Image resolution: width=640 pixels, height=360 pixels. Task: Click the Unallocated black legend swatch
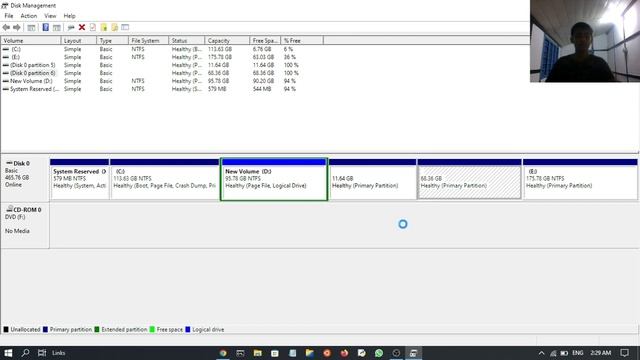click(6, 329)
